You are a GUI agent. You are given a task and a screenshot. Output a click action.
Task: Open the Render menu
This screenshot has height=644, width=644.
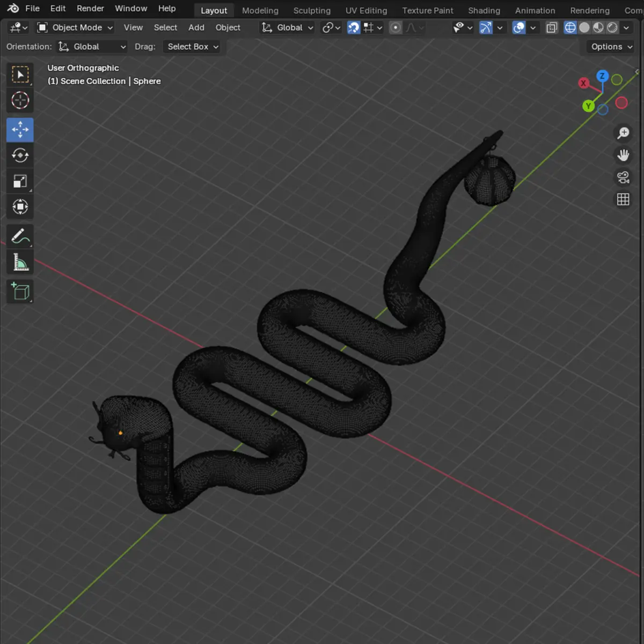pos(90,9)
